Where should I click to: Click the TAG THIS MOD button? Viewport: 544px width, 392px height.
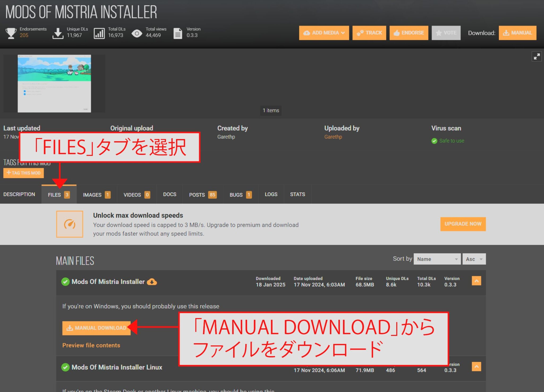coord(23,173)
